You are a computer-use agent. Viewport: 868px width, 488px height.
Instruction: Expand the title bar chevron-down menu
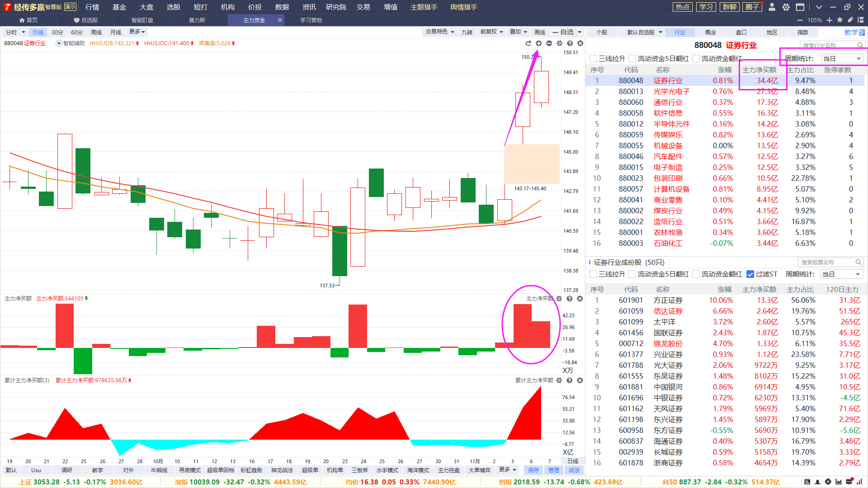[x=819, y=7]
